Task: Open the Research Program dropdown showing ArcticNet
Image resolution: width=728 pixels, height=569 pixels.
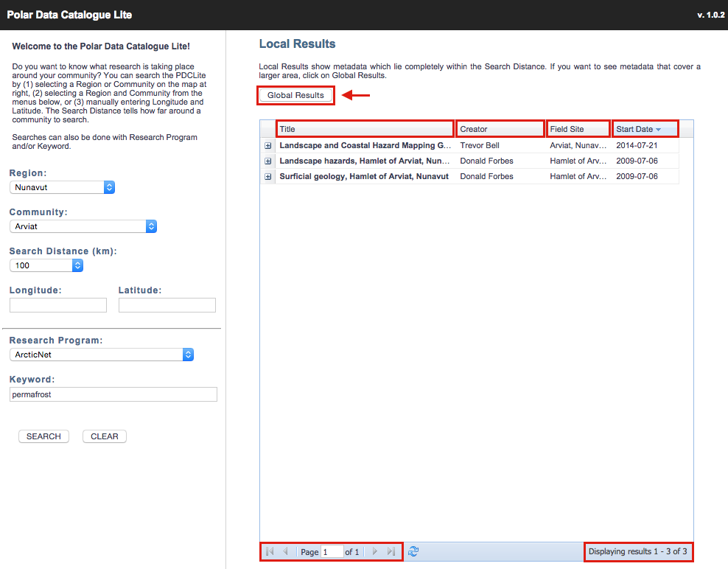Action: (102, 355)
